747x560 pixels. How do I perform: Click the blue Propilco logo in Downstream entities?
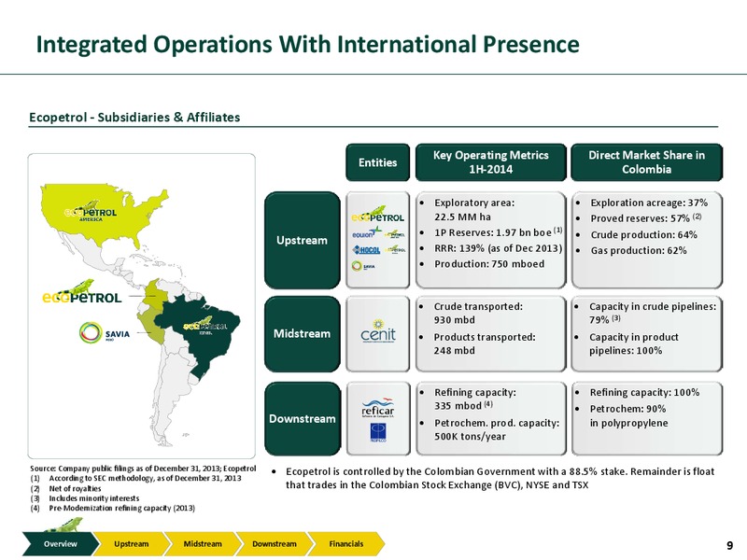[378, 433]
